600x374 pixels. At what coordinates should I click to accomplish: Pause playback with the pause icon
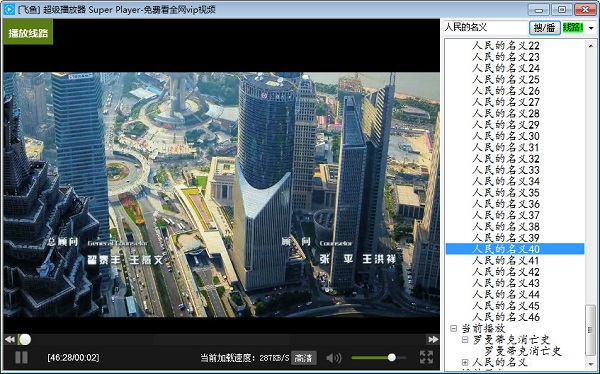pos(21,358)
